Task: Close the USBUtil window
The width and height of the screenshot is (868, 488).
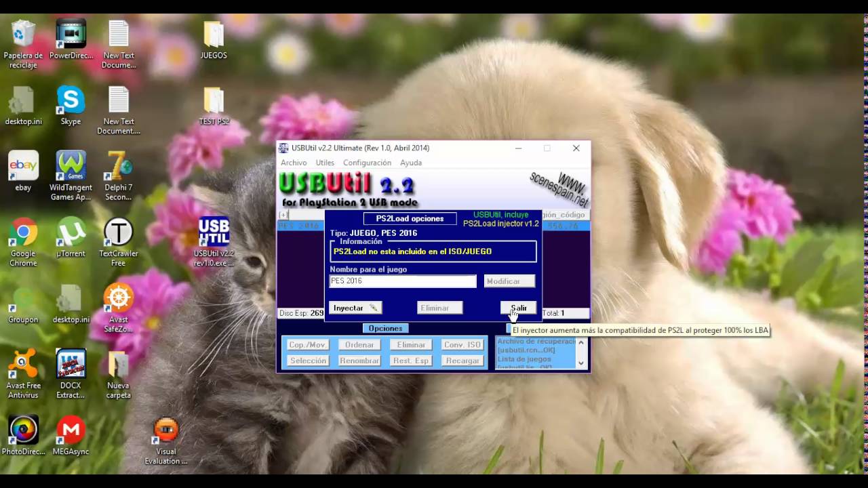Action: [576, 148]
